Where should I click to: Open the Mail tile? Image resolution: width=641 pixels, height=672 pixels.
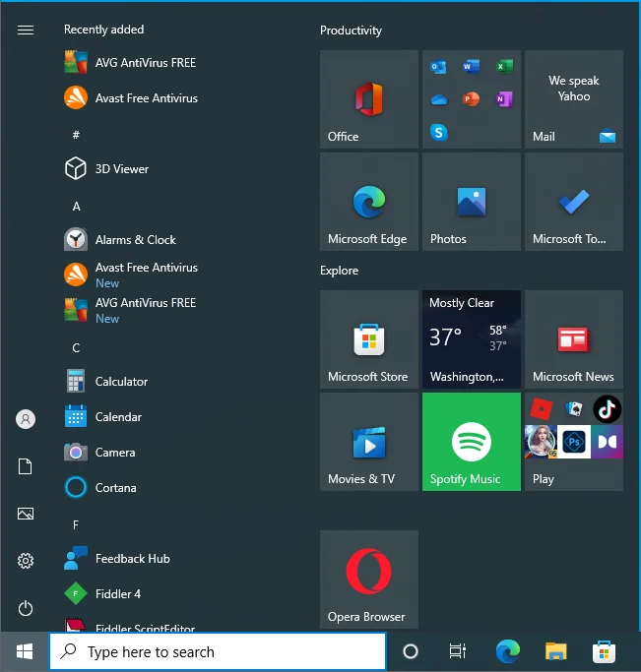coord(574,99)
